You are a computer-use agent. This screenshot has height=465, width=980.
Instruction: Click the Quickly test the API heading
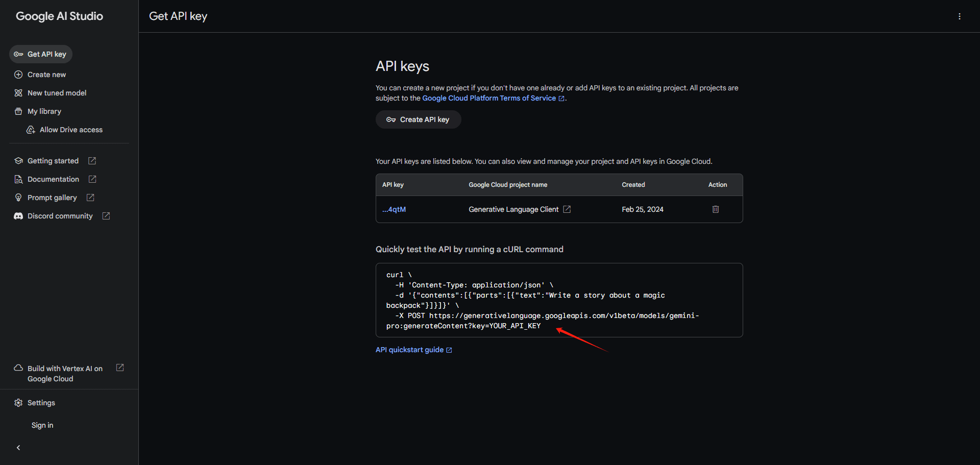[470, 249]
